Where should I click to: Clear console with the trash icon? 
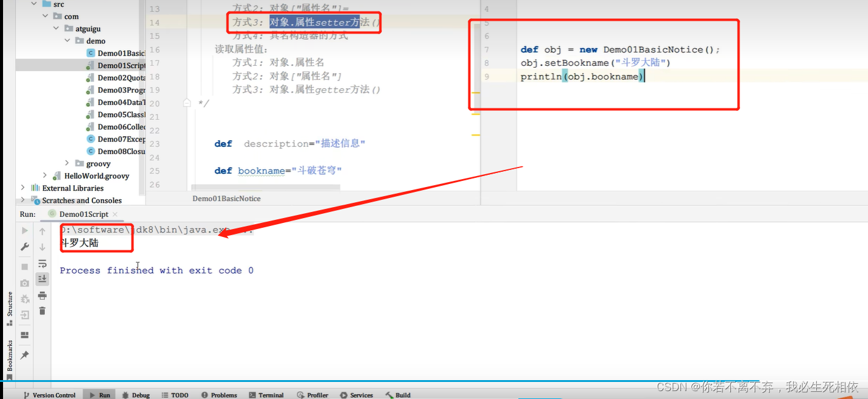click(42, 311)
